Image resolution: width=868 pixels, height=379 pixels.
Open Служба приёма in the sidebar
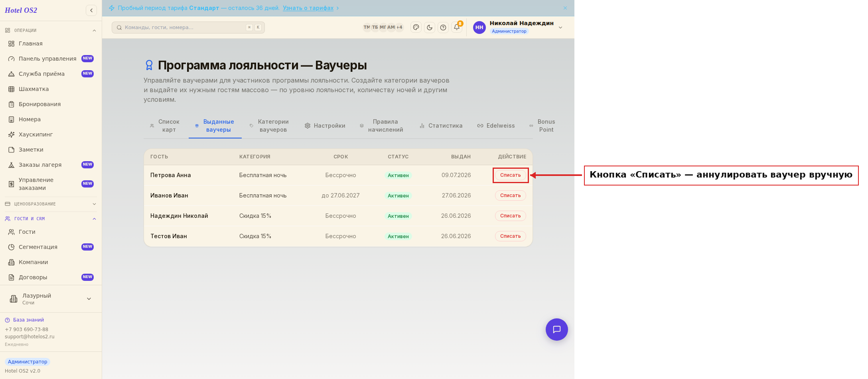tap(51, 74)
